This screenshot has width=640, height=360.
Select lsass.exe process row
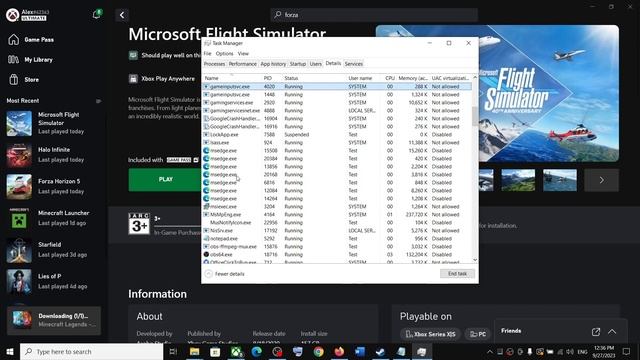337,142
